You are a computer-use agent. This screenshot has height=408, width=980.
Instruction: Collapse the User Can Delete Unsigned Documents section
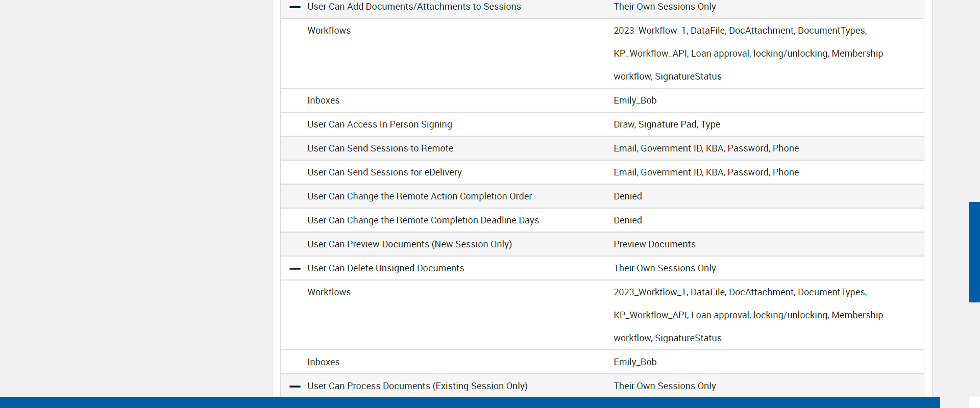click(295, 269)
